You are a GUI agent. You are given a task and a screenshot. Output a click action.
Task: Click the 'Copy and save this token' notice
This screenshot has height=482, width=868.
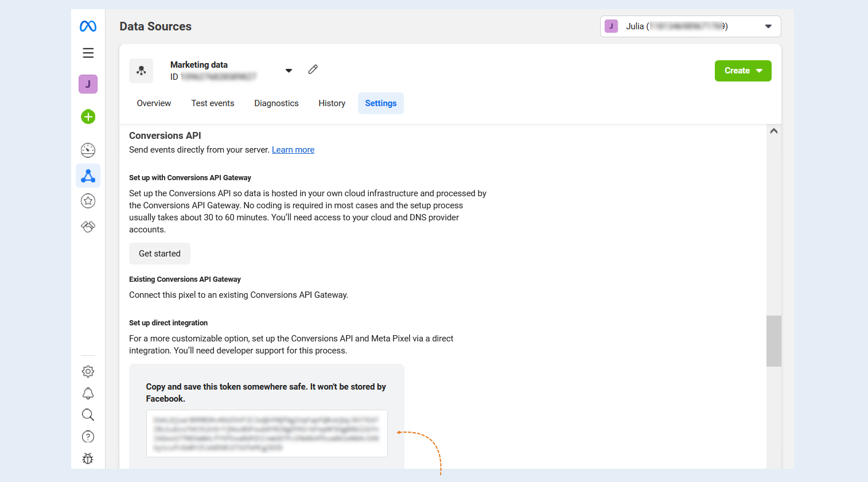(266, 392)
